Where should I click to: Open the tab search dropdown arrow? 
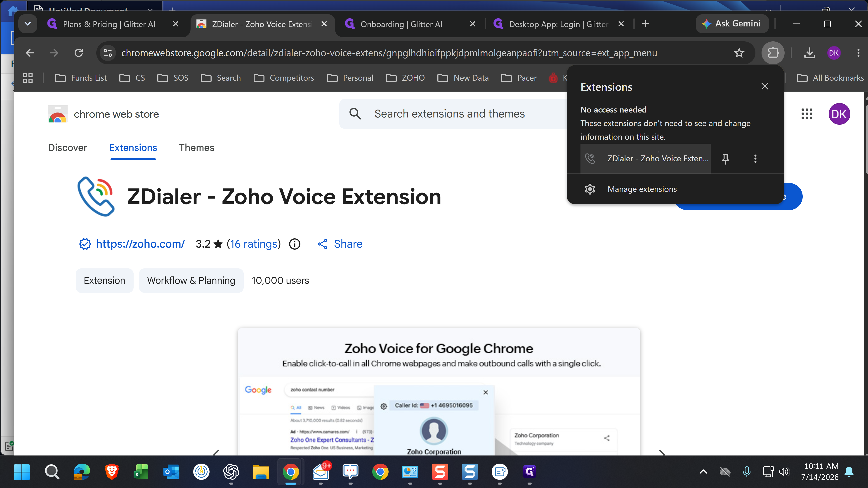[x=28, y=24]
